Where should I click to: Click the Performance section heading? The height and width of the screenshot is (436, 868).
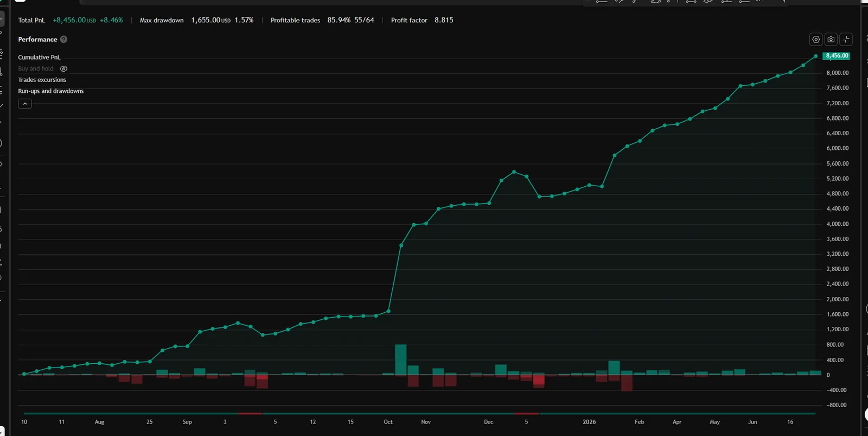tap(37, 40)
